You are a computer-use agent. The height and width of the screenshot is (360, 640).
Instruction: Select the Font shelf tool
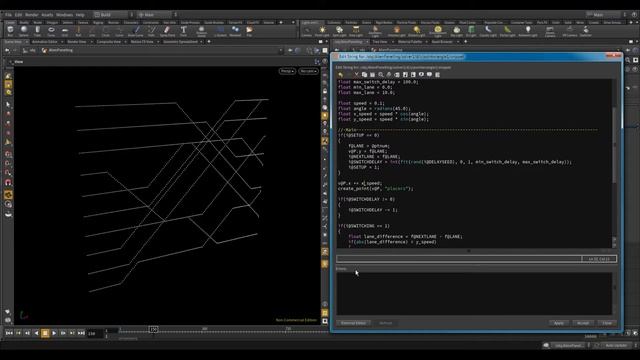183,31
